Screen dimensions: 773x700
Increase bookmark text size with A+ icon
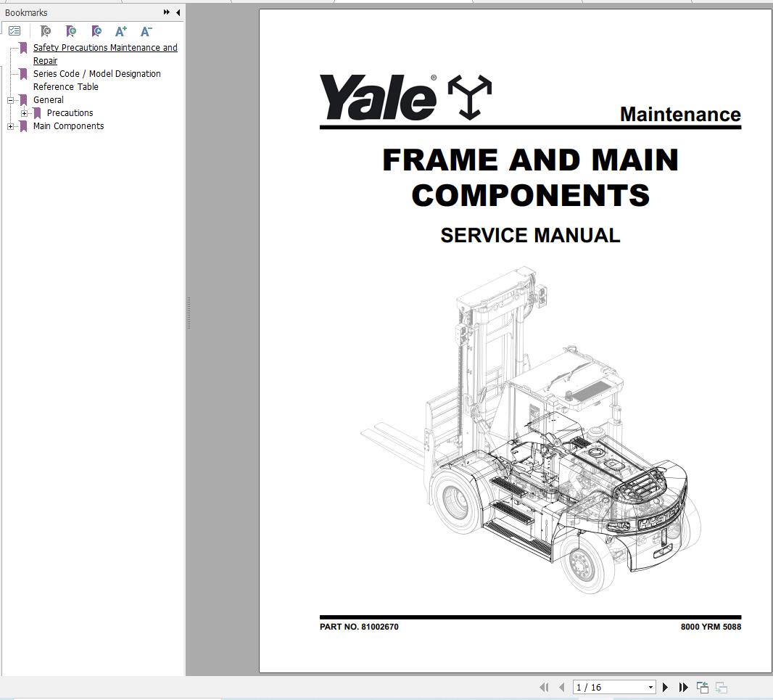pyautogui.click(x=120, y=32)
